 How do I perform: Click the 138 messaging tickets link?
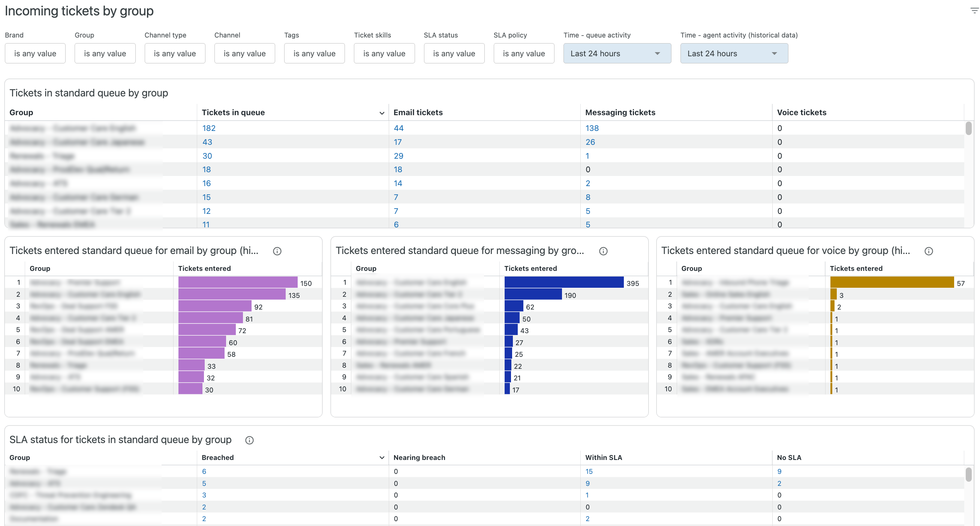pos(592,128)
